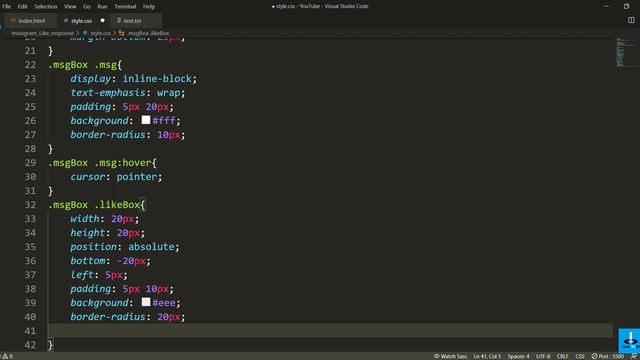Image resolution: width=640 pixels, height=360 pixels.
Task: Open the Edit menu
Action: pos(22,7)
